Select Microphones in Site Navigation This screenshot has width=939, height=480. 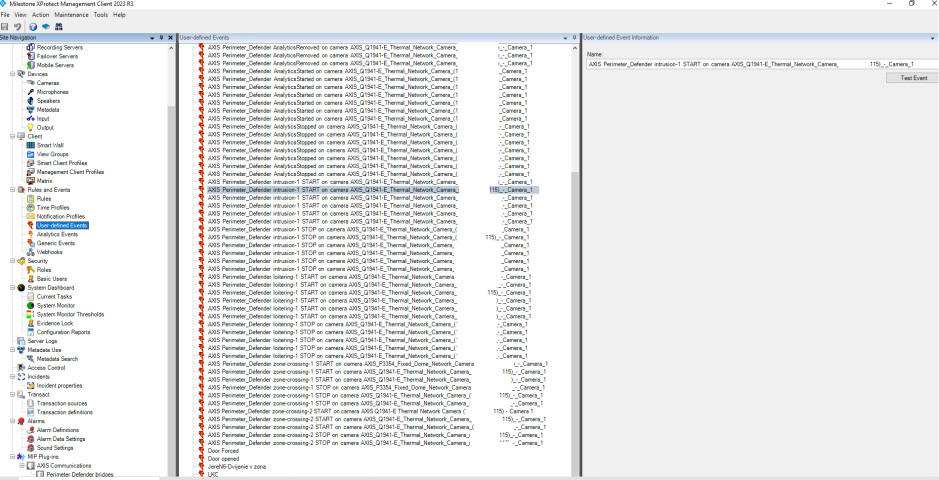point(52,91)
